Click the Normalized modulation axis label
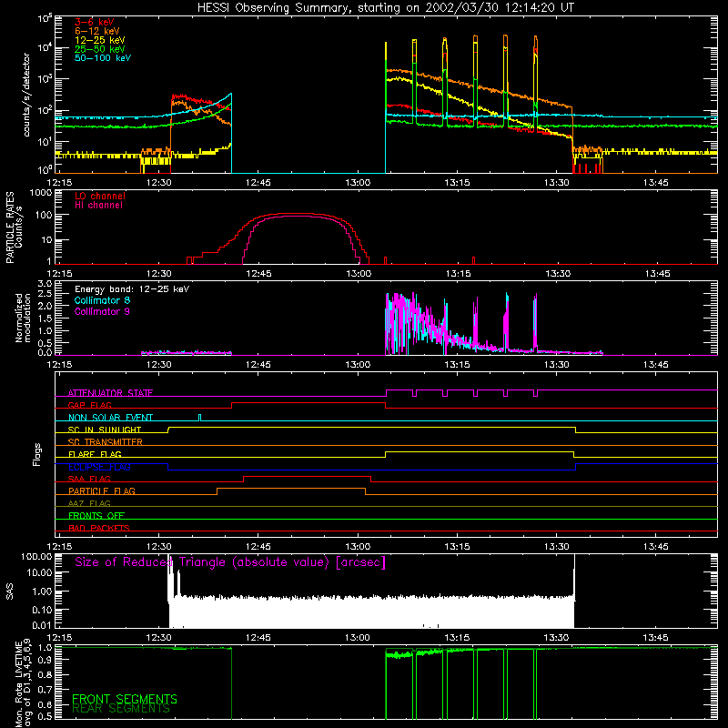 24,318
